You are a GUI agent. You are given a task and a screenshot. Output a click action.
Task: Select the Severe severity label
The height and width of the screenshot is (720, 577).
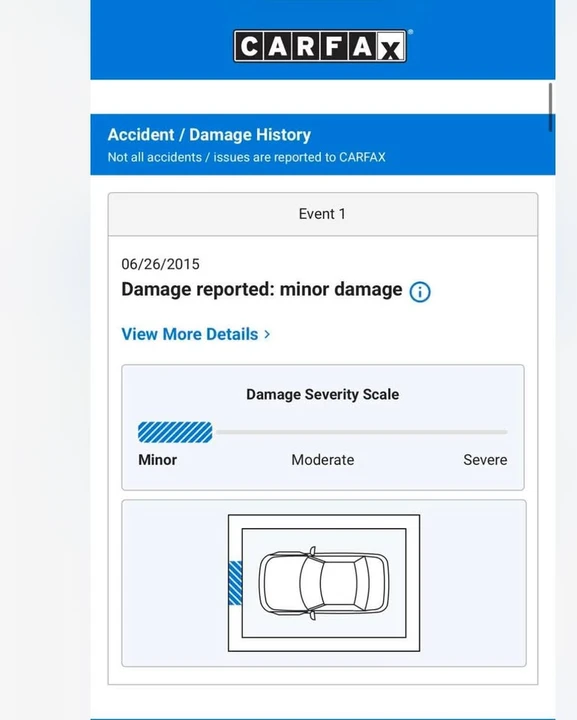[485, 460]
